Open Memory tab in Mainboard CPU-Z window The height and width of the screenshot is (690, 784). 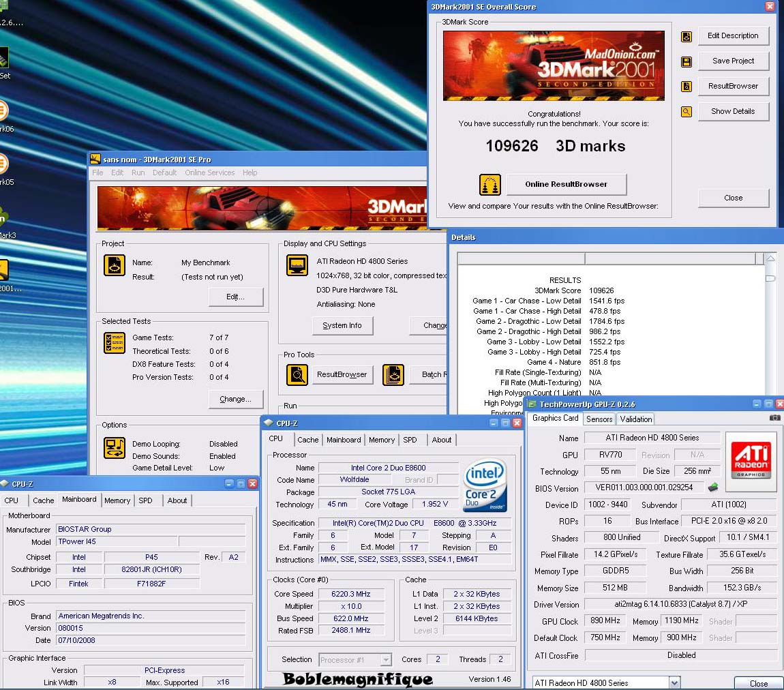[x=117, y=500]
